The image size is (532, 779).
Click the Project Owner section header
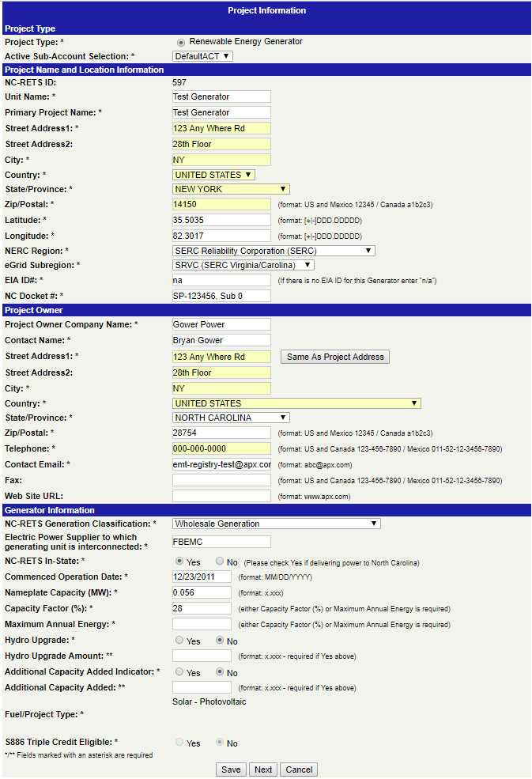click(x=266, y=310)
